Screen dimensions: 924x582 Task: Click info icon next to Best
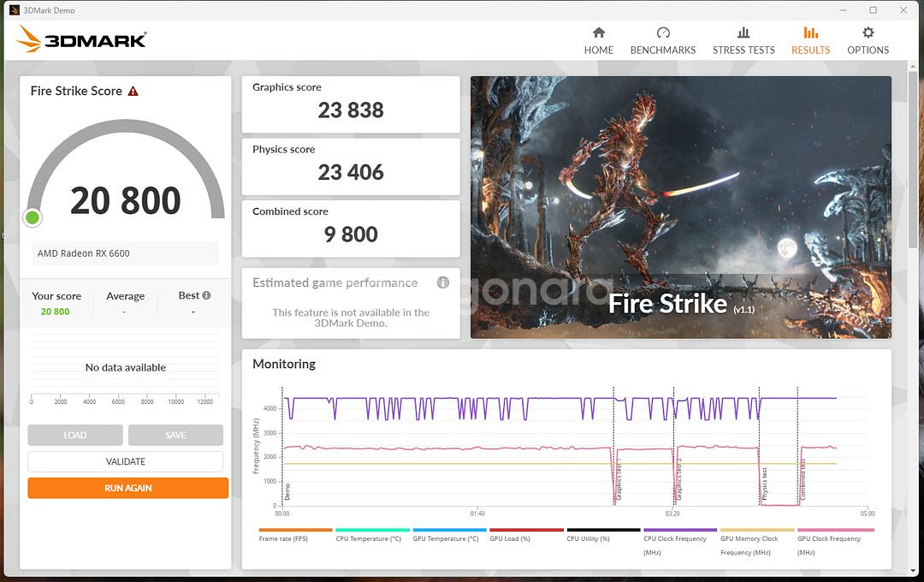point(206,295)
